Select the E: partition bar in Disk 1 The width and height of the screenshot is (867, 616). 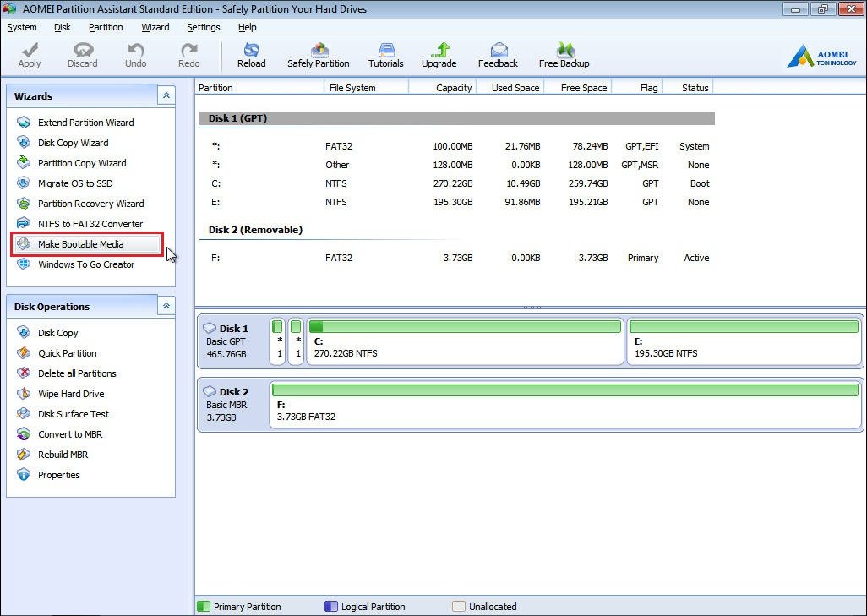(x=744, y=341)
